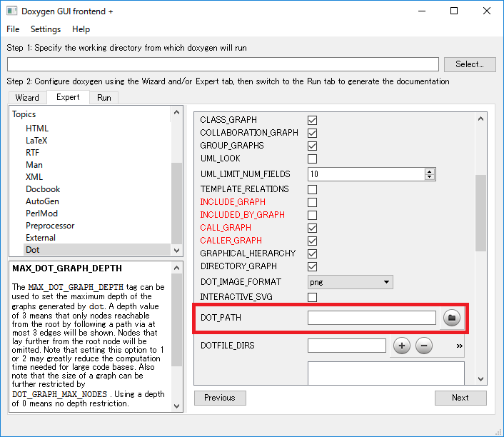Increase UML_LIMIT_NUM_FIELDS with the up arrow

point(430,171)
